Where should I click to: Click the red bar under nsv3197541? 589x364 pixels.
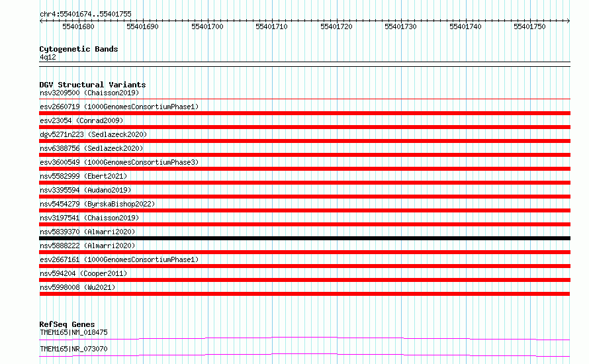[304, 224]
